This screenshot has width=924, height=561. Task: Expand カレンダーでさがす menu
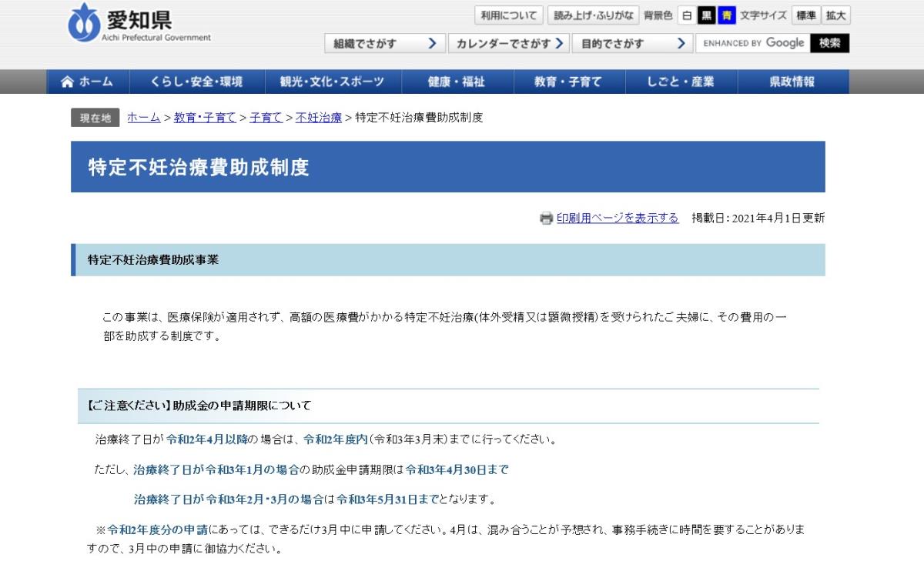tap(509, 44)
